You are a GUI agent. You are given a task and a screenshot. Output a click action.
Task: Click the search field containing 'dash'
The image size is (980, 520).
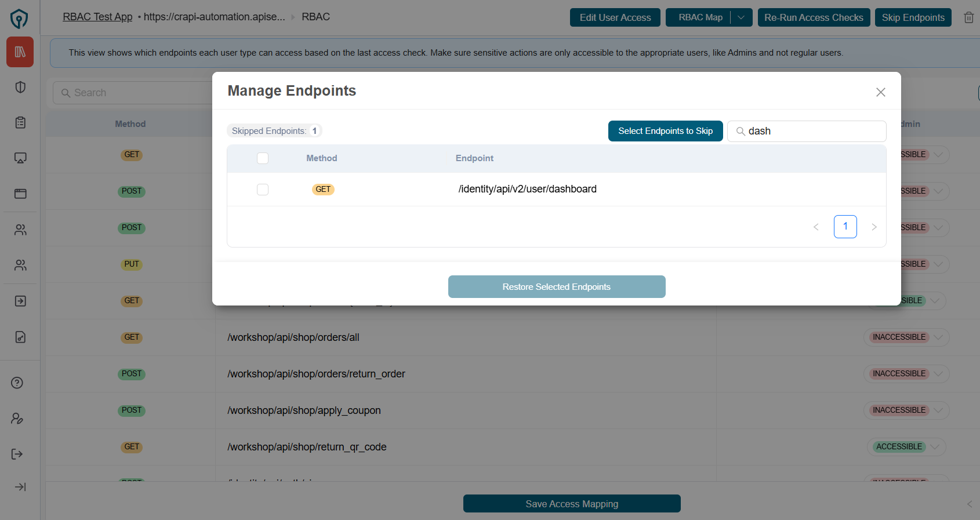[x=812, y=131]
